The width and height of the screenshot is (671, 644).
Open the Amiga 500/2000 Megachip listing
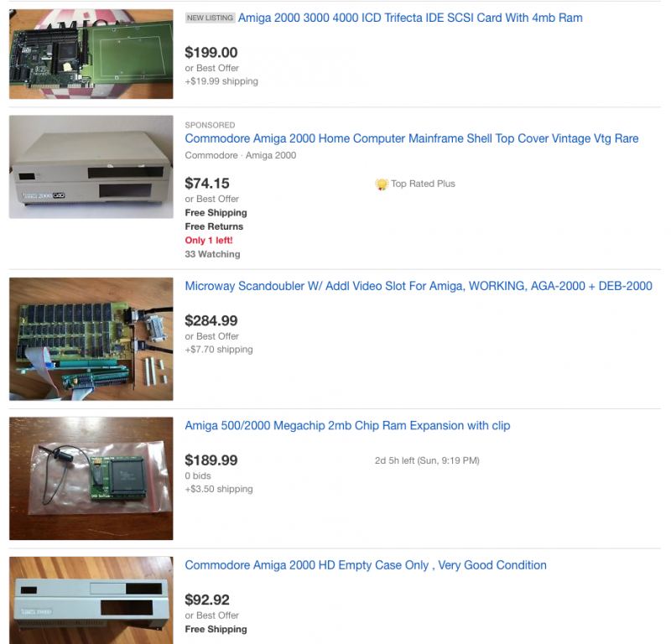(x=347, y=426)
